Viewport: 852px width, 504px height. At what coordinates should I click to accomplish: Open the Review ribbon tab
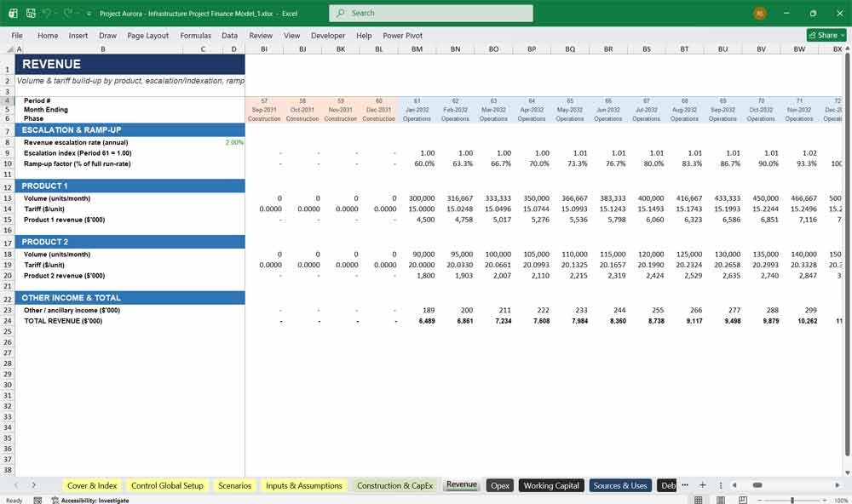(x=261, y=35)
